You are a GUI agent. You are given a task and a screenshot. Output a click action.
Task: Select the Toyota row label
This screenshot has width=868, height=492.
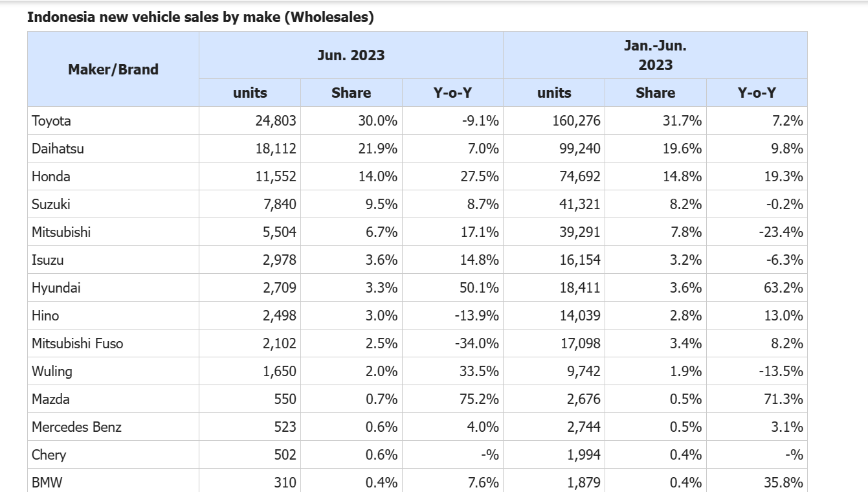[52, 121]
